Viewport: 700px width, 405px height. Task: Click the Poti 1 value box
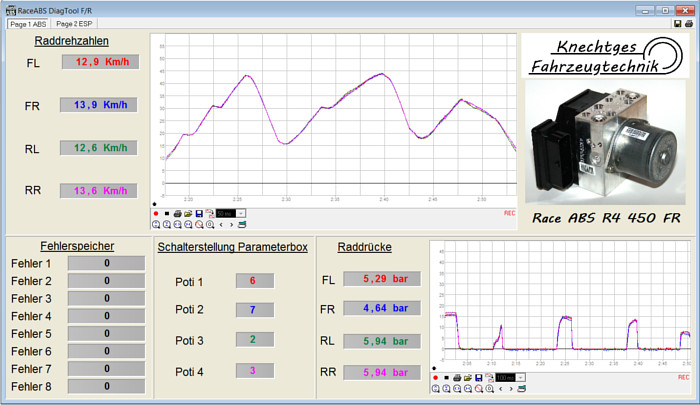click(x=255, y=280)
